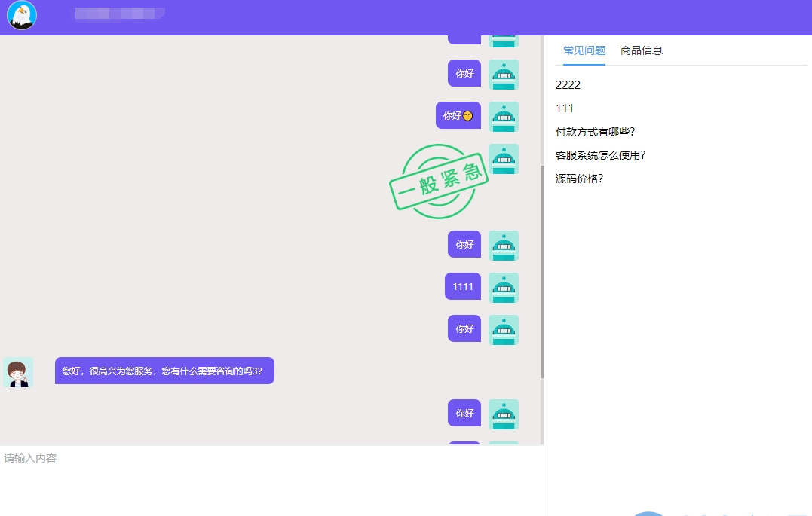Click the robot avatar beside the emoji message
Viewport: 812px width, 516px height.
point(504,117)
